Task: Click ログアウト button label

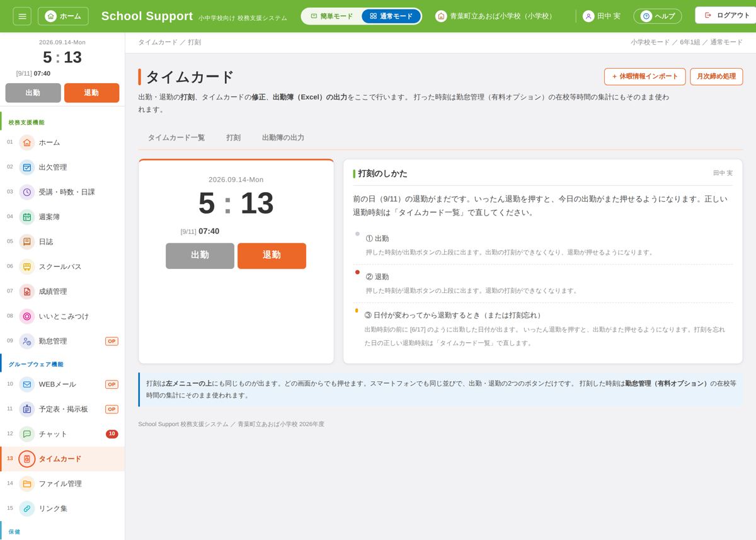Action: tap(733, 15)
